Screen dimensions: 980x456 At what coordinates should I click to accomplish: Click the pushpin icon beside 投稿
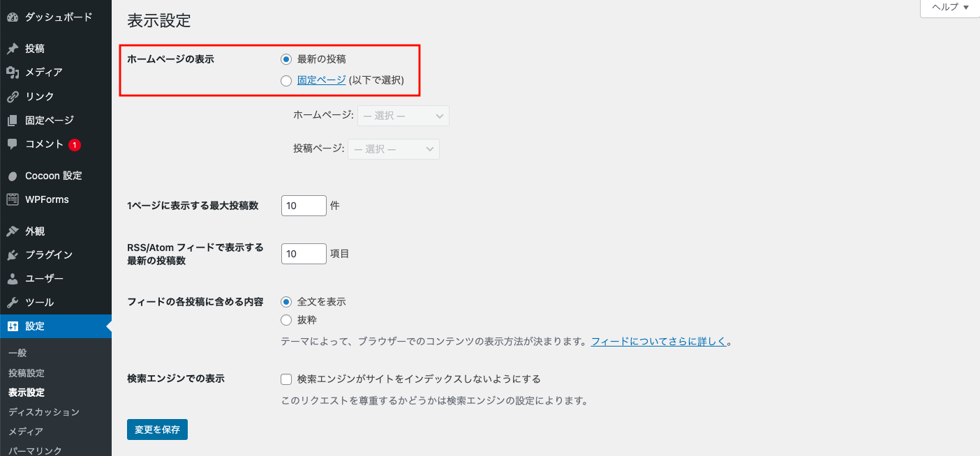point(13,49)
